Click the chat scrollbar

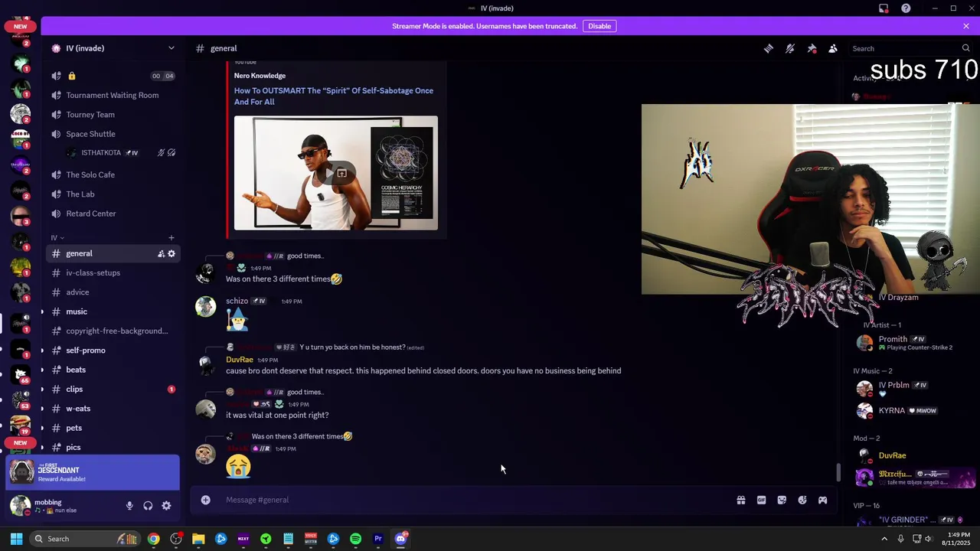point(838,473)
